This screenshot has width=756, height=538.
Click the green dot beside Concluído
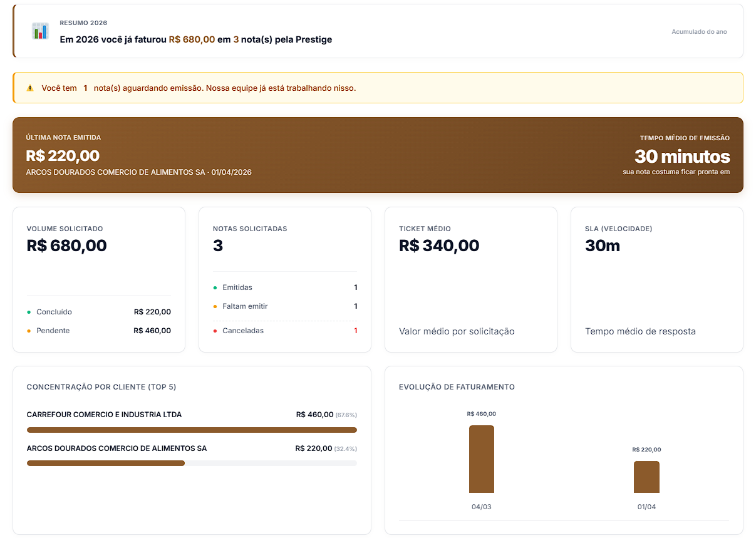coord(29,312)
